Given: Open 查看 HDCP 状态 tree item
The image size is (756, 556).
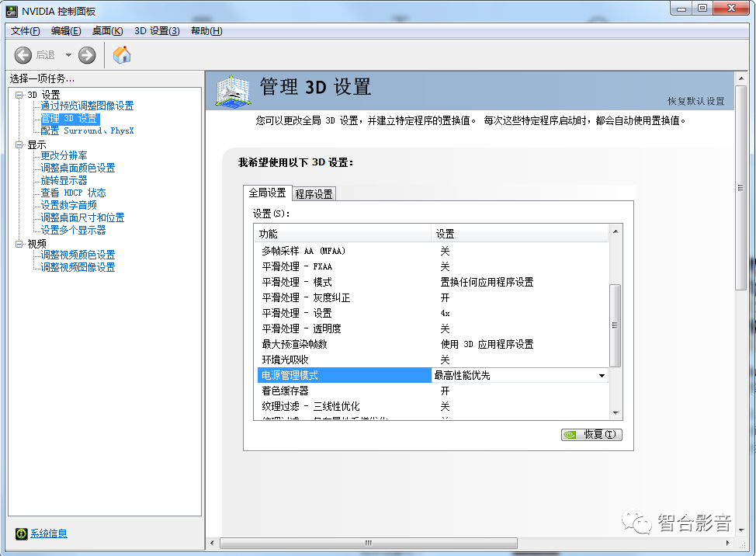Looking at the screenshot, I should pos(73,193).
